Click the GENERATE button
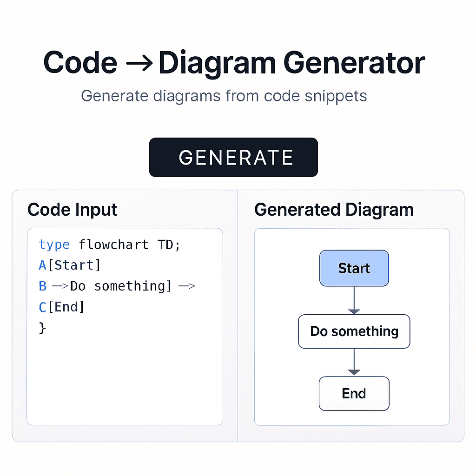476x476 pixels. pos(233,157)
